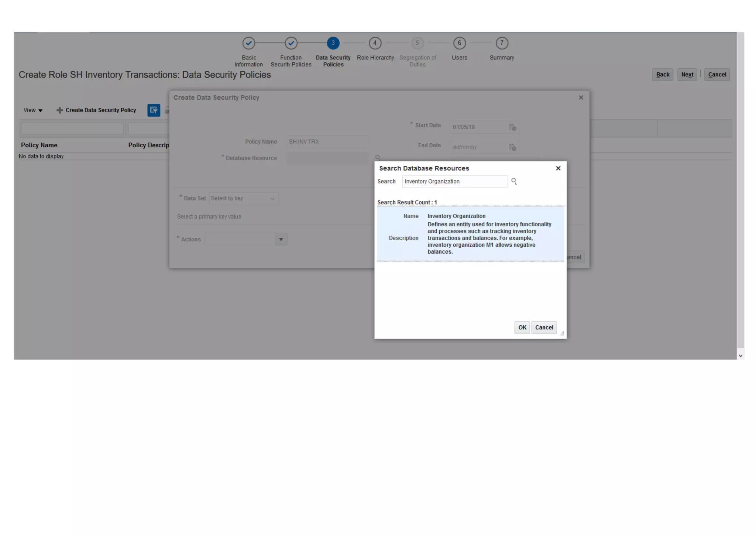Go to Function Security Policies step
Image resolution: width=756 pixels, height=535 pixels.
(291, 43)
